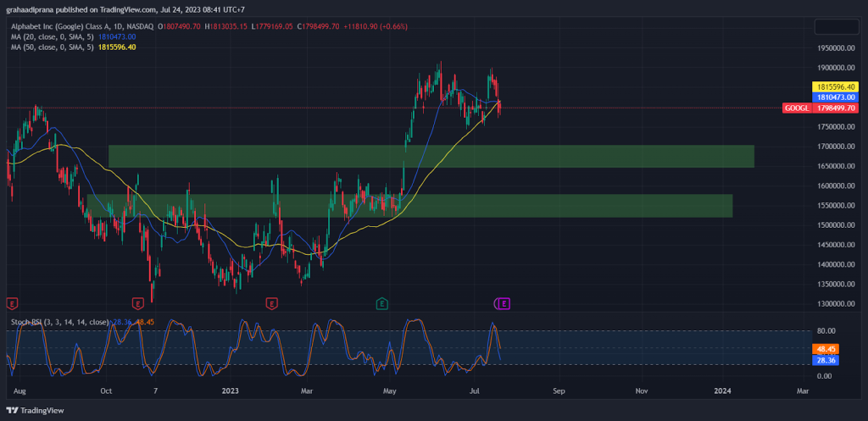The image size is (868, 421).
Task: Click the 1700000.00 price scale label
Action: (837, 147)
